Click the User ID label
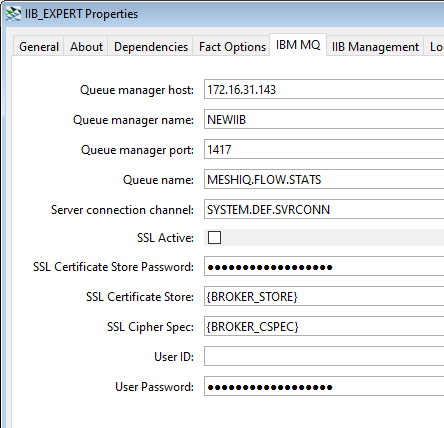Image resolution: width=444 pixels, height=428 pixels. [x=174, y=357]
